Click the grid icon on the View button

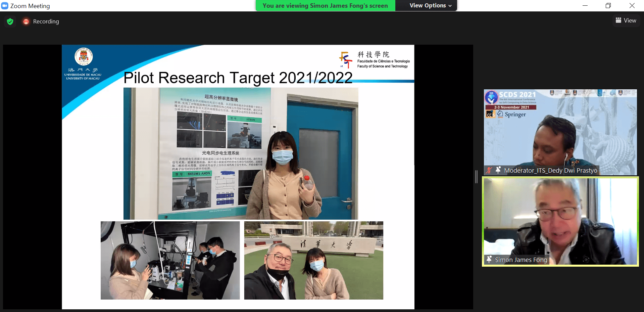pos(618,20)
